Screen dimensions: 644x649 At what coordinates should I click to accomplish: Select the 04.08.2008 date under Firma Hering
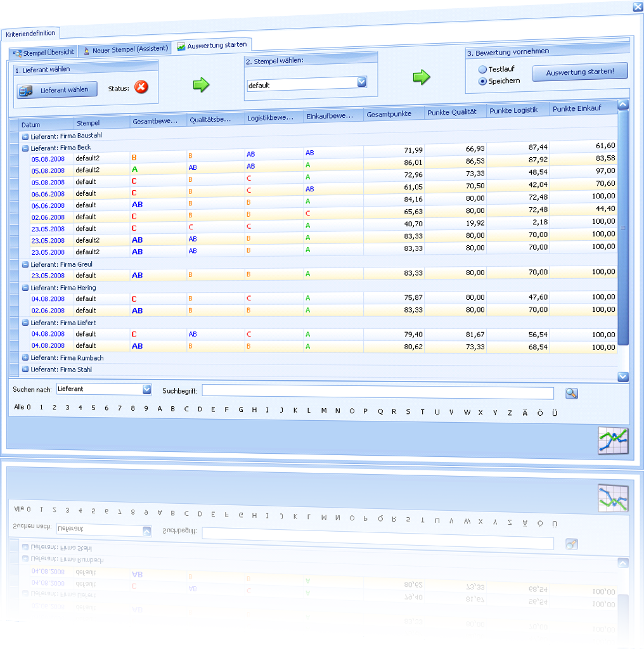click(48, 299)
